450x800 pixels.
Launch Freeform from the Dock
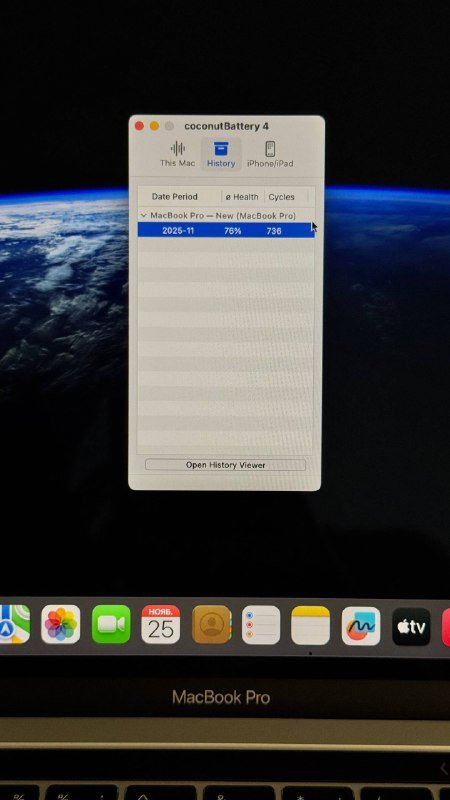361,626
